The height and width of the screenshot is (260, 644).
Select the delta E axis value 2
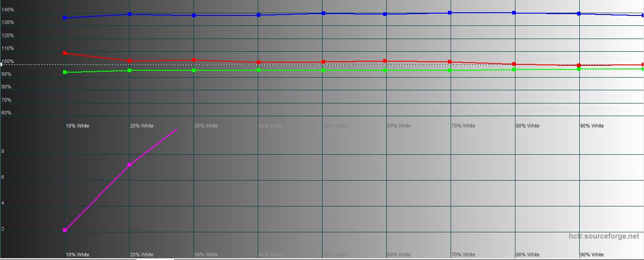point(3,229)
